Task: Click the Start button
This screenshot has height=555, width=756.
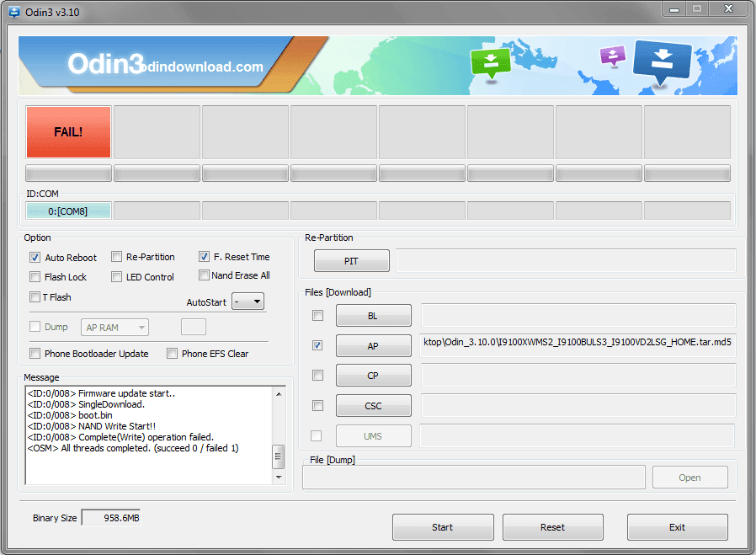Action: [x=443, y=527]
